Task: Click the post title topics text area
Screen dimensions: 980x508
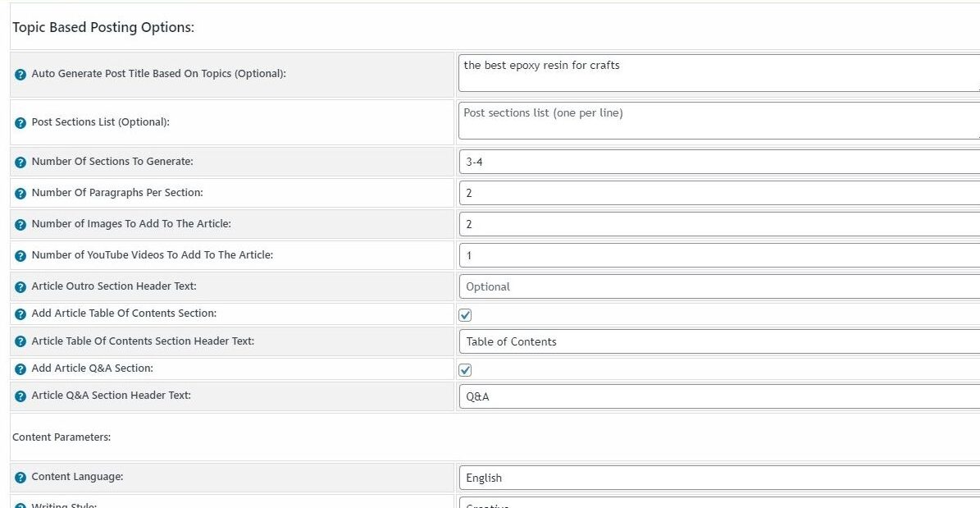Action: pyautogui.click(x=718, y=73)
